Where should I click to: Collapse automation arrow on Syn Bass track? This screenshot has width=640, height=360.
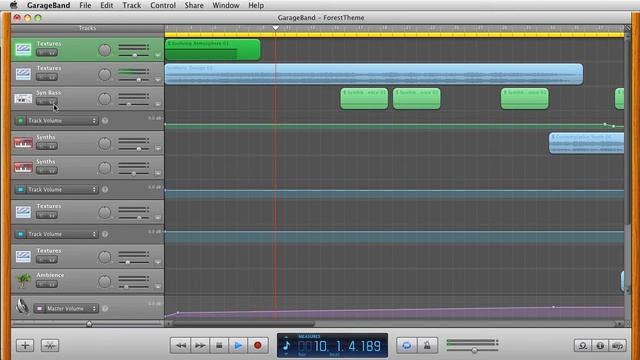pyautogui.click(x=158, y=104)
